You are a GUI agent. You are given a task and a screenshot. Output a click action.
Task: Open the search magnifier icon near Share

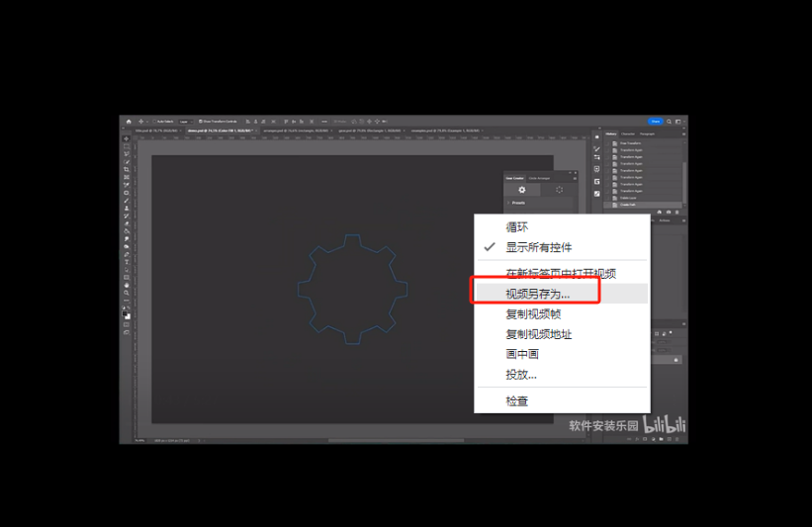tap(669, 122)
